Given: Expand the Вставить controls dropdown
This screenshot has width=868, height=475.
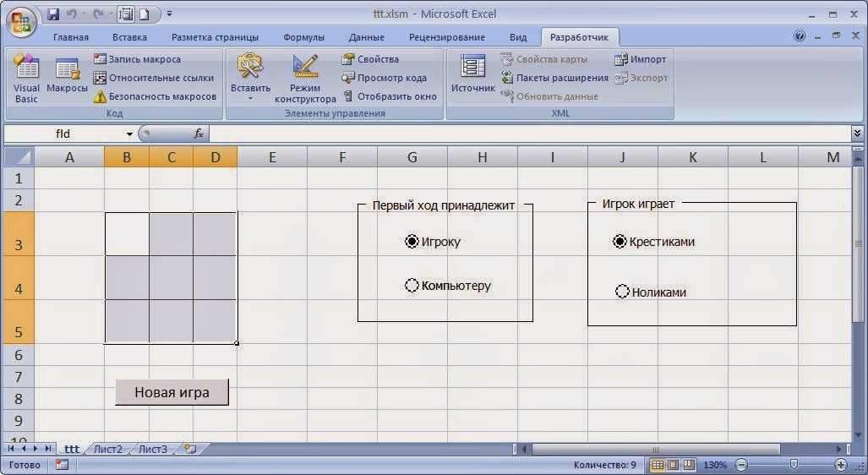Looking at the screenshot, I should click(250, 99).
